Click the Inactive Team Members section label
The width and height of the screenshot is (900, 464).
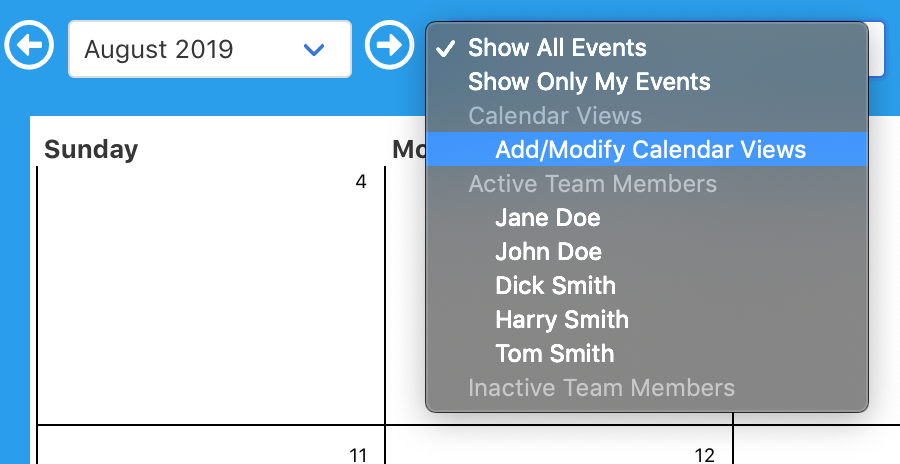[601, 388]
